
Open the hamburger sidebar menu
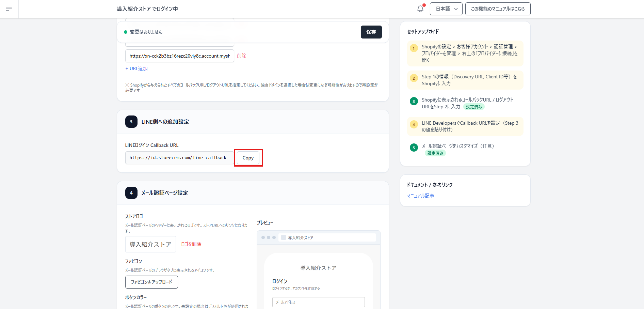click(9, 9)
